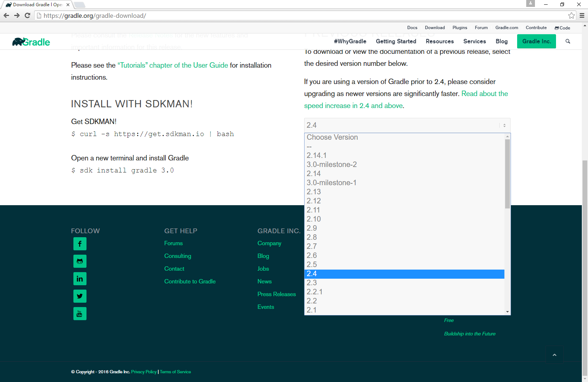The height and width of the screenshot is (382, 588).
Task: Open the Contribute to Gradle footer link
Action: click(x=190, y=281)
